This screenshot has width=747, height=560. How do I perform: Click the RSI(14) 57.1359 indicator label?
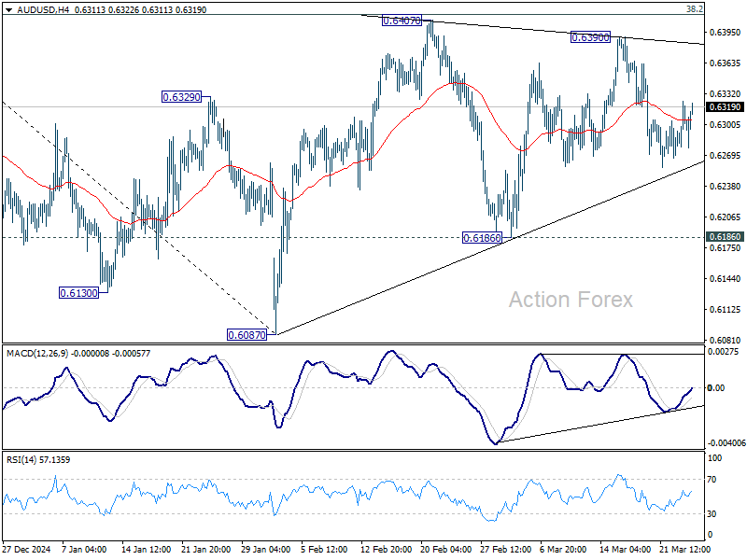pos(38,460)
